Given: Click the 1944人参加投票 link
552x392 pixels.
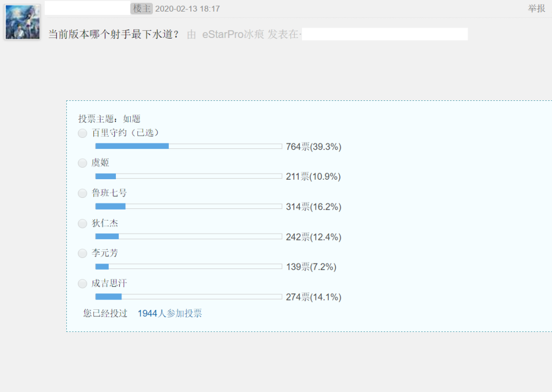Looking at the screenshot, I should [x=169, y=313].
